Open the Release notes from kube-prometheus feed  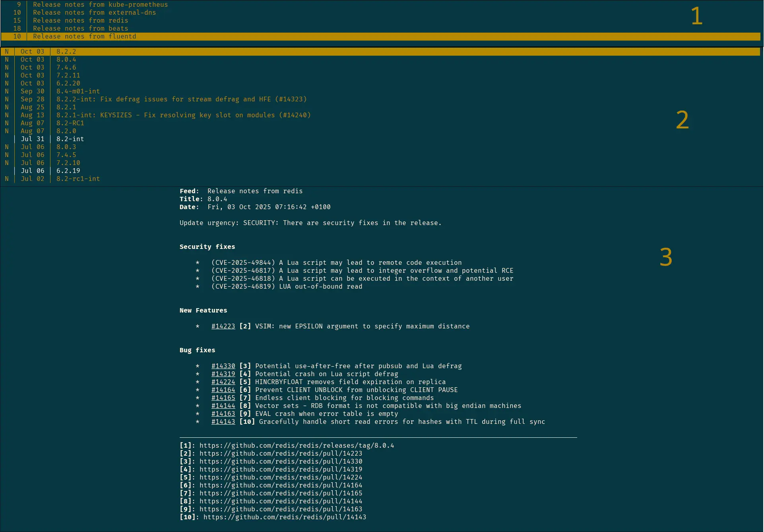pos(101,4)
